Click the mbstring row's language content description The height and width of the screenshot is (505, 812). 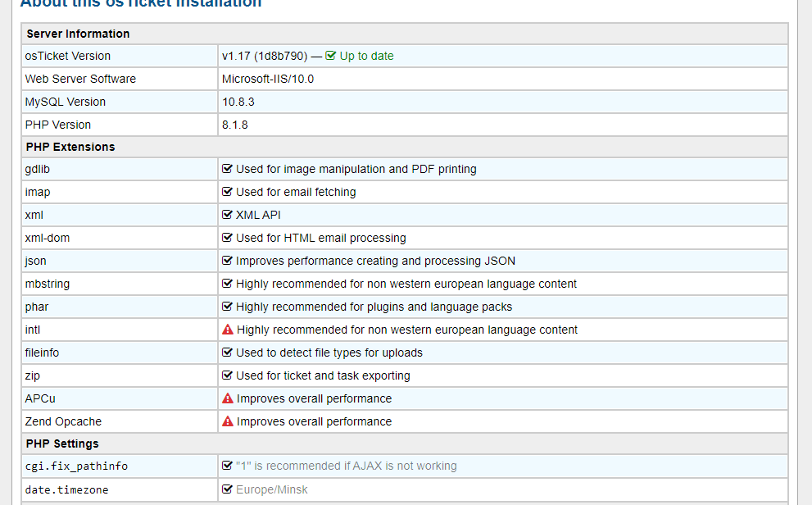(x=406, y=284)
